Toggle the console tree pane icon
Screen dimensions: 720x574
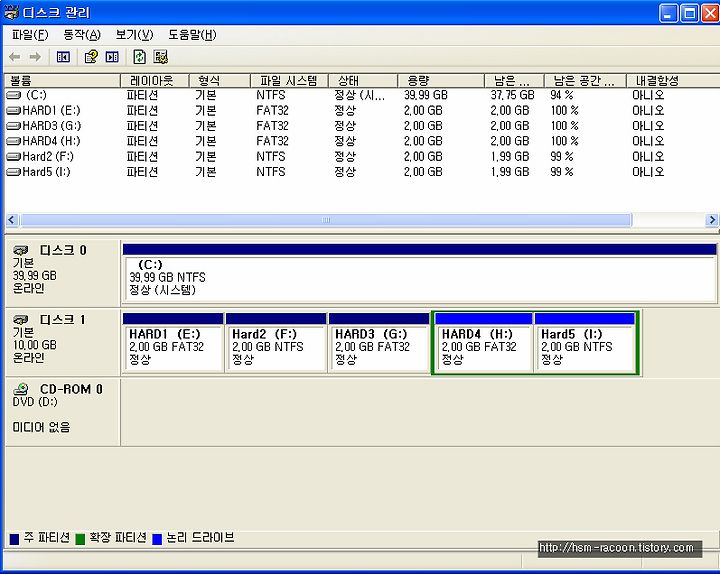[63, 57]
